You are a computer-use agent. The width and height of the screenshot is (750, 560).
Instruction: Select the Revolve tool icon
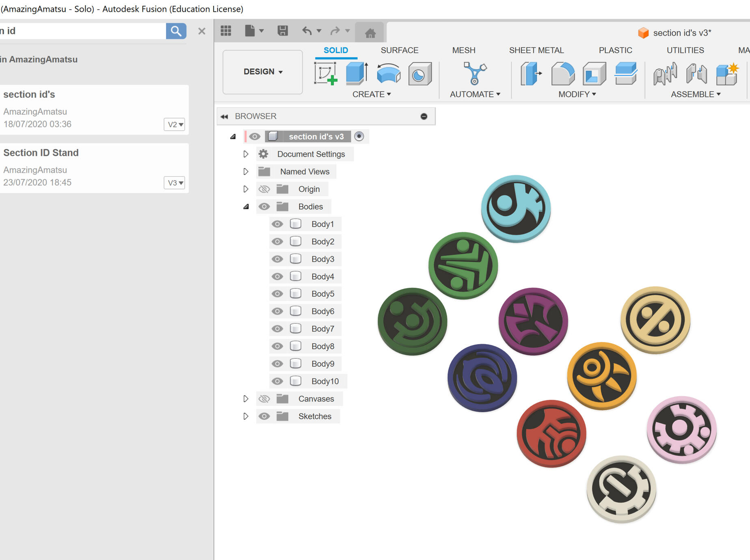[388, 73]
